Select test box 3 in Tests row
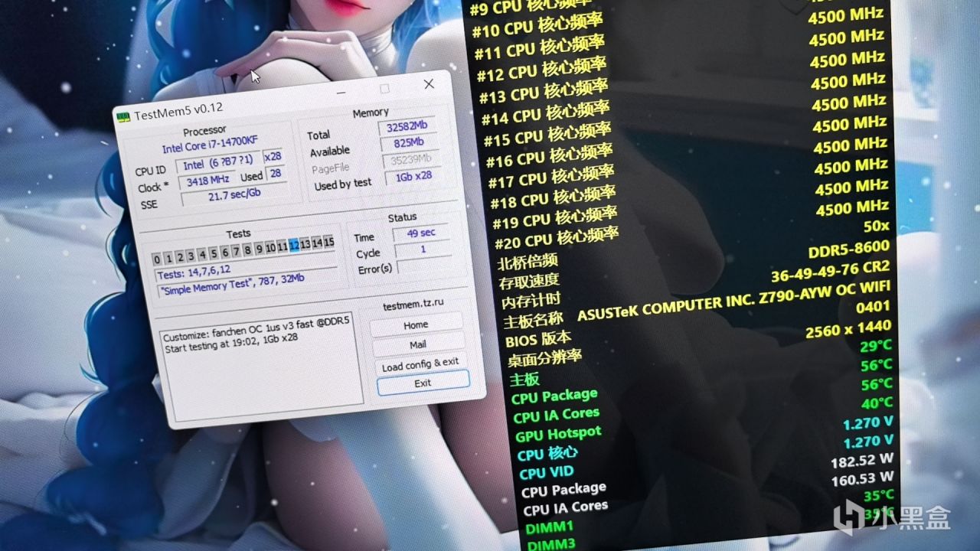The image size is (980, 551). coord(191,256)
